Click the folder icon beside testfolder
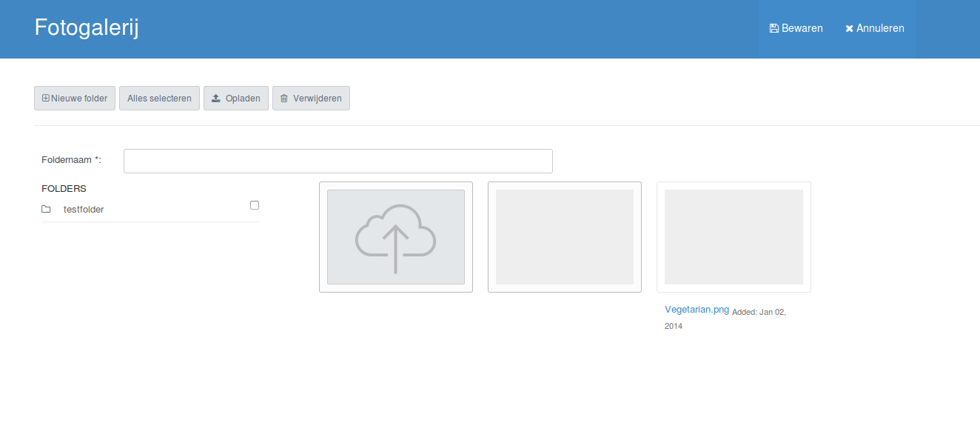This screenshot has width=980, height=443. pos(46,210)
